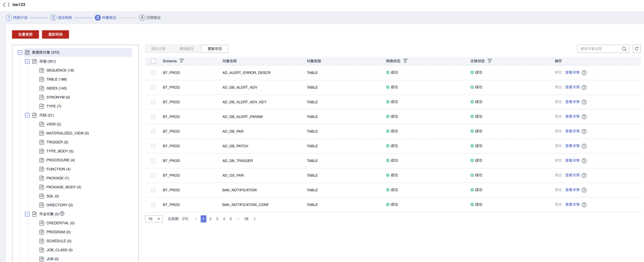
Task: View details for BAK_NOTIFICATION_CONF
Action: [572, 205]
